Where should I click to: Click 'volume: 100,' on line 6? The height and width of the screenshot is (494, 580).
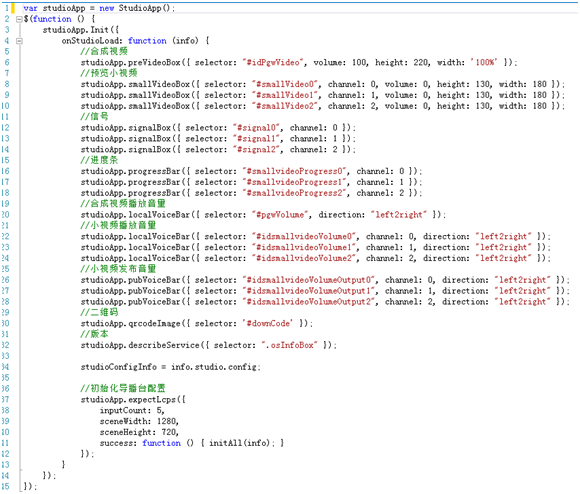[x=341, y=62]
